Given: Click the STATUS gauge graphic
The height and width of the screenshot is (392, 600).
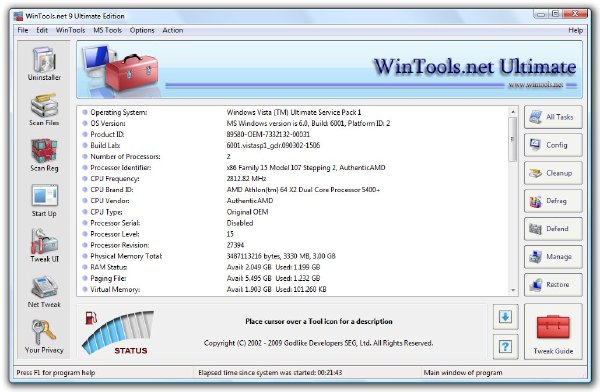Looking at the screenshot, I should tap(119, 333).
